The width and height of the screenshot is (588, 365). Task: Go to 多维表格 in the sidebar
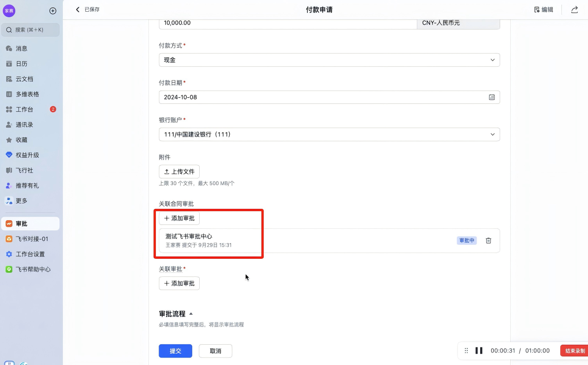tap(27, 94)
